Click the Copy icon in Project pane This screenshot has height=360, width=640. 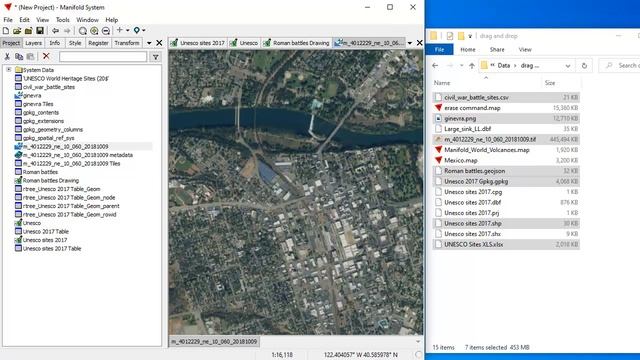pyautogui.click(x=19, y=57)
